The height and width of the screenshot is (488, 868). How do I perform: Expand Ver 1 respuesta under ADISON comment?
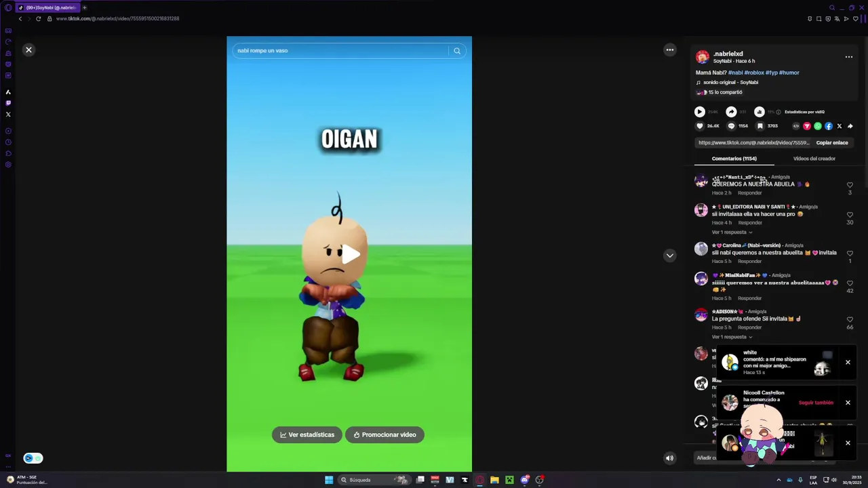732,337
